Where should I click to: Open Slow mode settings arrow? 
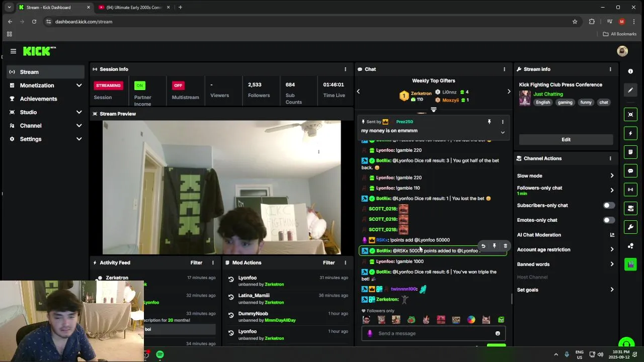click(x=612, y=176)
